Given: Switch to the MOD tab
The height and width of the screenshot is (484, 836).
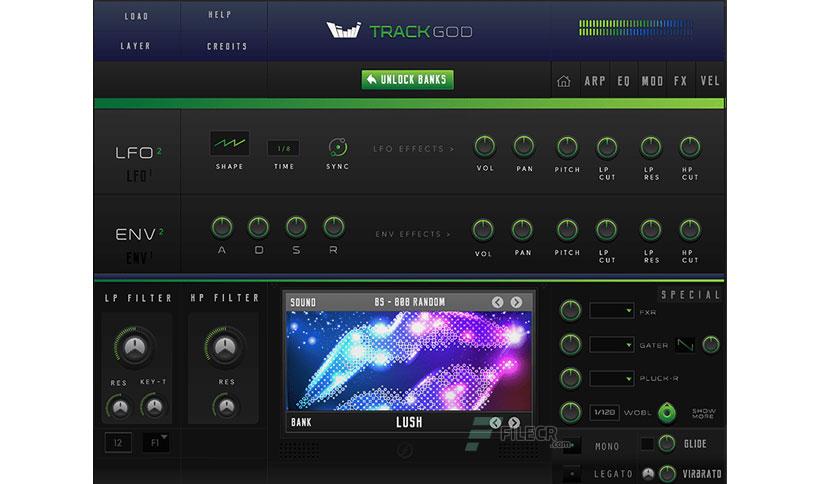Looking at the screenshot, I should [x=652, y=81].
